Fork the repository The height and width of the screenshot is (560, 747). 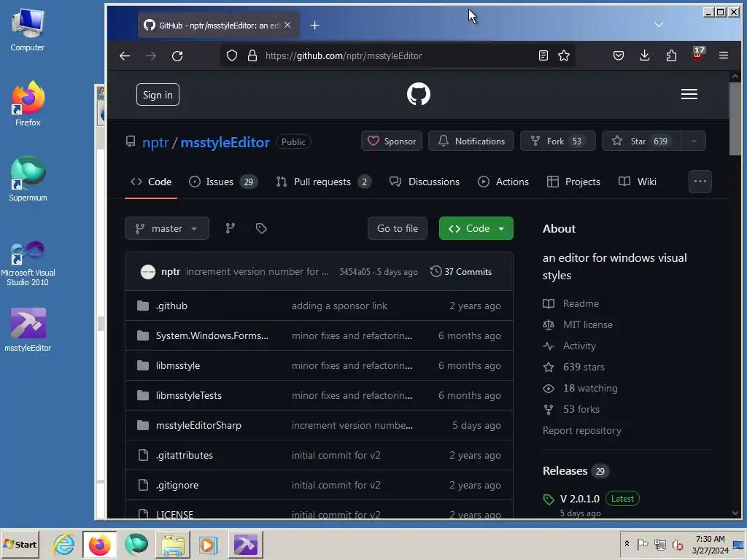click(x=558, y=141)
